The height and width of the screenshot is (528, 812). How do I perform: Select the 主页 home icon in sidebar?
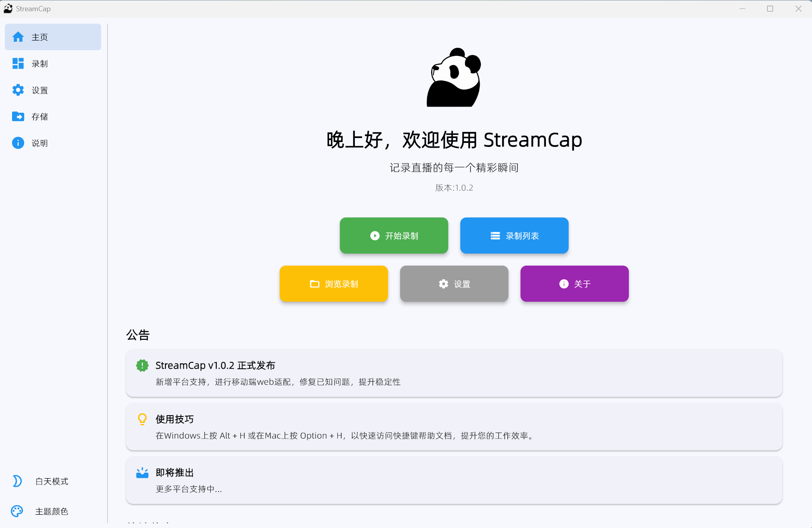18,37
